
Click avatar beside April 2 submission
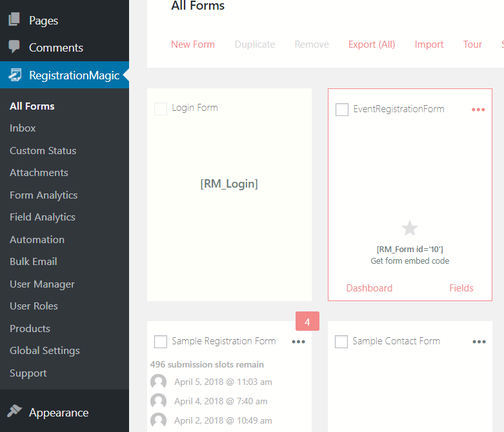(158, 420)
